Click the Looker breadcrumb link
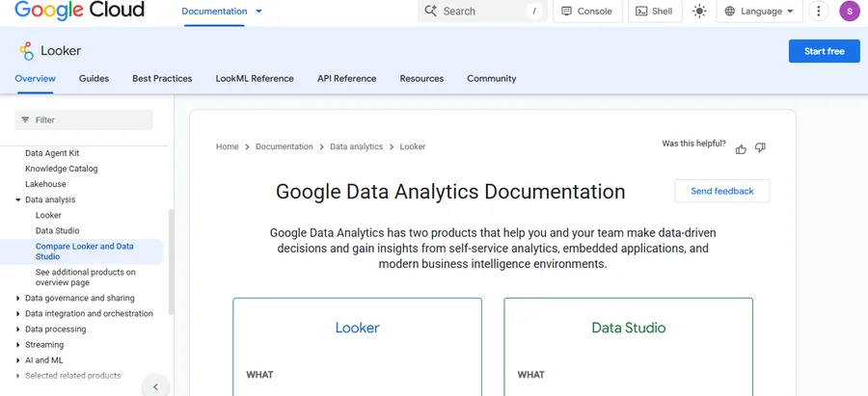 [413, 146]
